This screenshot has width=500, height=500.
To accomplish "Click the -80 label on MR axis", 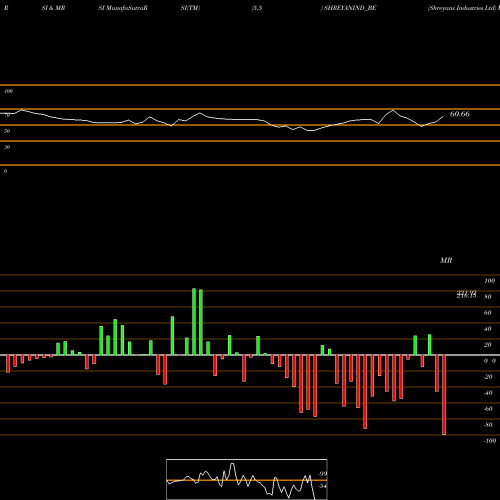I will tap(488, 425).
